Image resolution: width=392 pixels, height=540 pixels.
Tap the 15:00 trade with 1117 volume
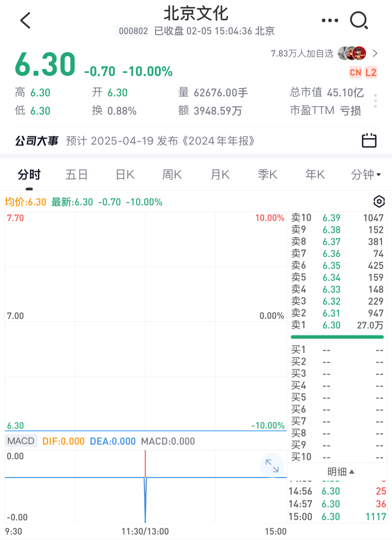tap(337, 516)
